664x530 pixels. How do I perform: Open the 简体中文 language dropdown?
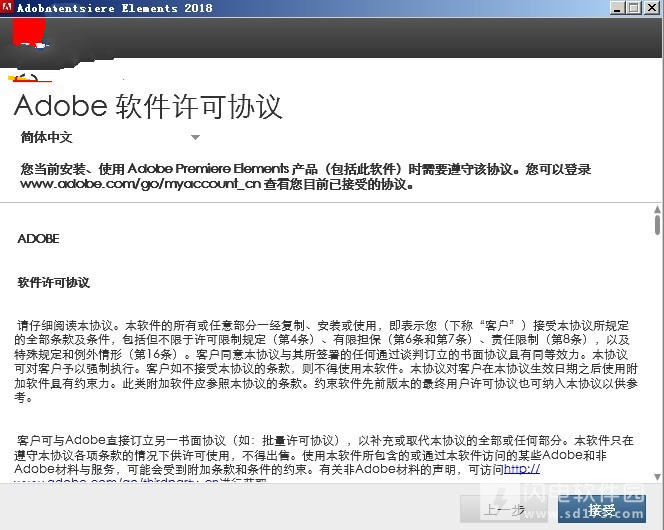(110, 137)
